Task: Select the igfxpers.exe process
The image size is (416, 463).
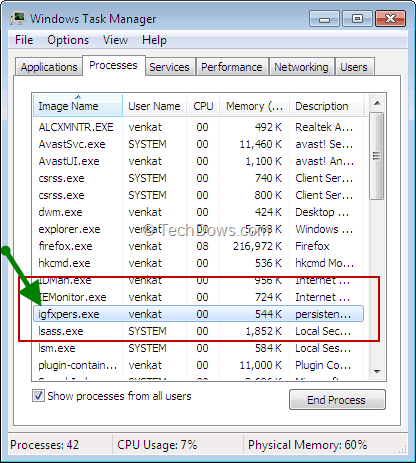Action: pyautogui.click(x=198, y=314)
